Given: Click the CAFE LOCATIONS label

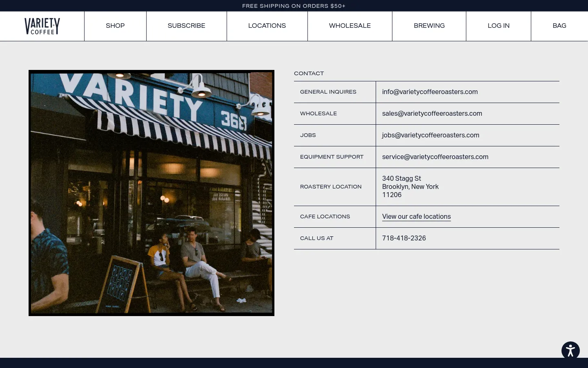Looking at the screenshot, I should 325,217.
